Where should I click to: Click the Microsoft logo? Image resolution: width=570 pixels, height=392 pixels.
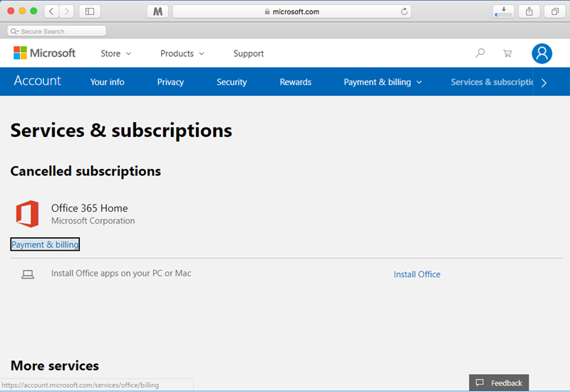[x=44, y=53]
